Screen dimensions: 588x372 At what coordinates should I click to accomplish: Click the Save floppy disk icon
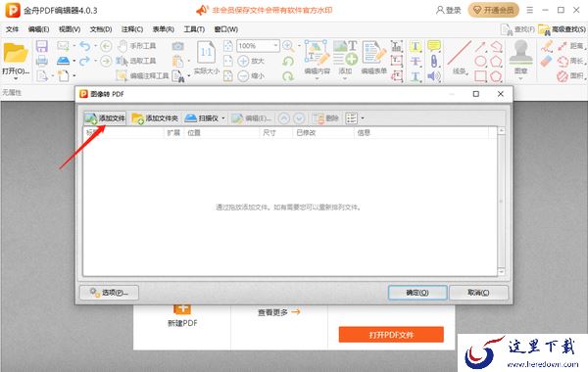41,46
